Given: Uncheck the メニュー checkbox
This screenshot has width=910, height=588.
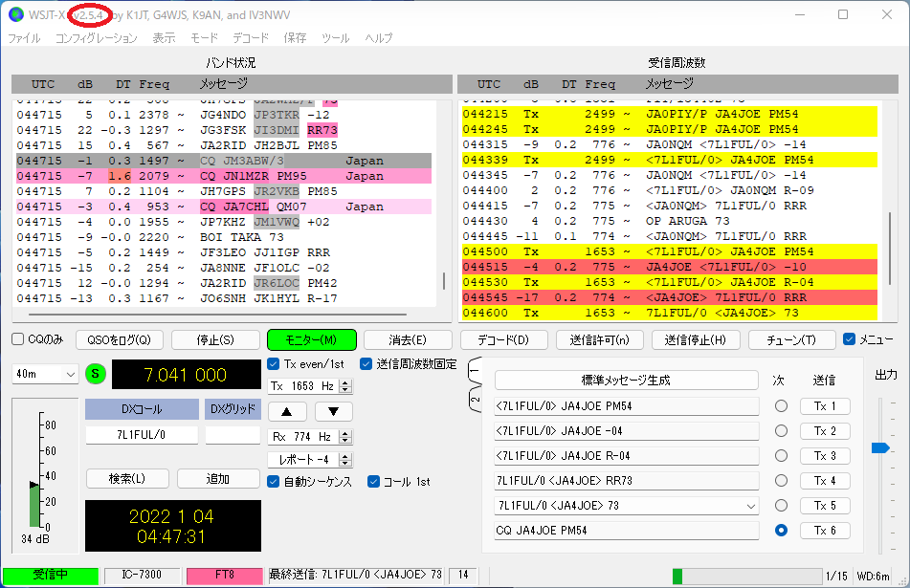Looking at the screenshot, I should coord(849,339).
